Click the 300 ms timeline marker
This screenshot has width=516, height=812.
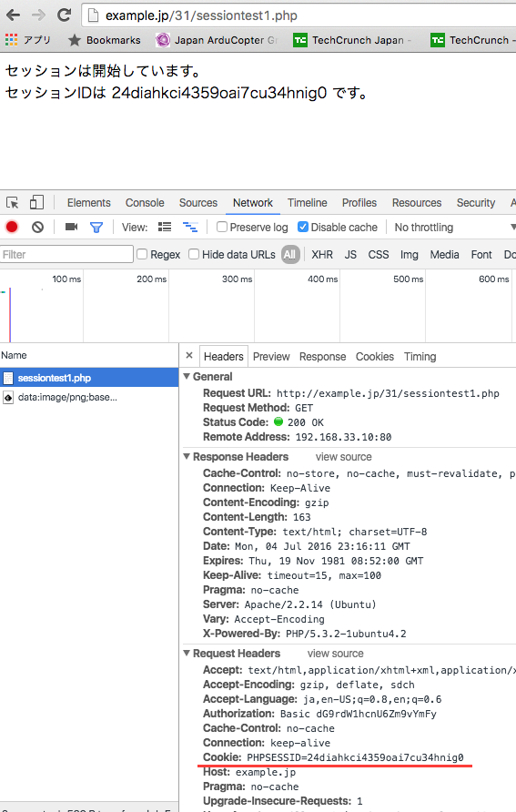click(x=237, y=279)
